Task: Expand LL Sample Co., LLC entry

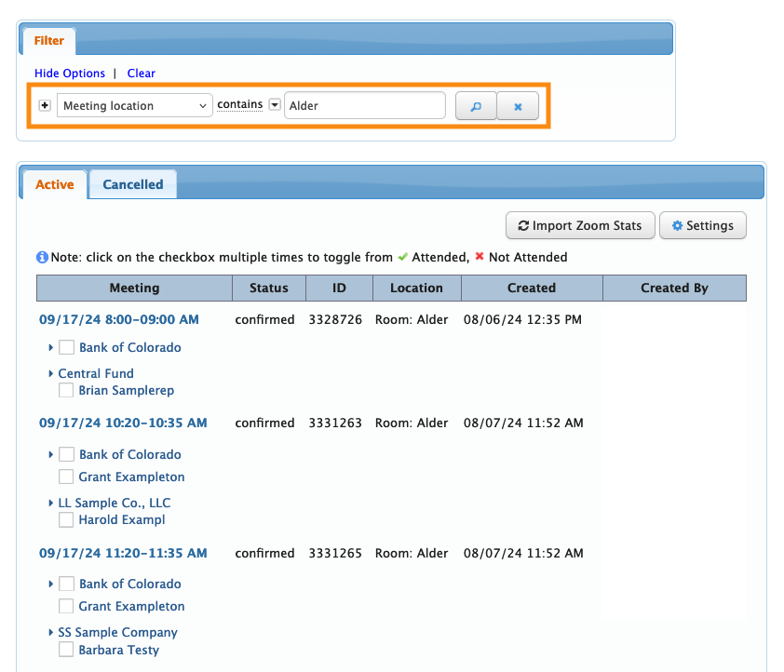Action: coord(51,503)
